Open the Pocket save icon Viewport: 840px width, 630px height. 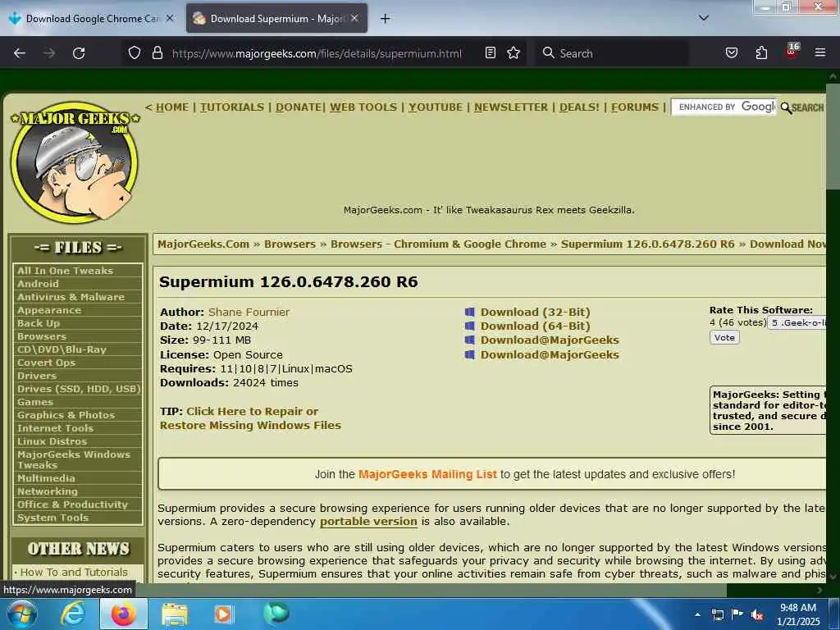732,53
